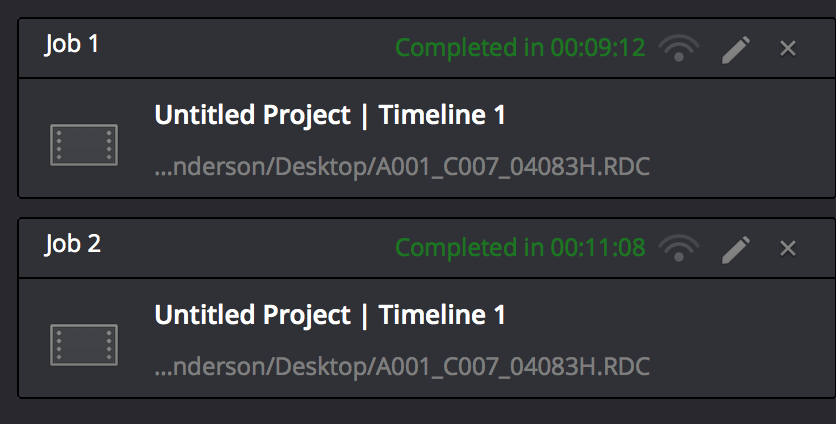
Task: Click Job 1 'Untitled Project | Timeline 1' title
Action: pos(330,116)
